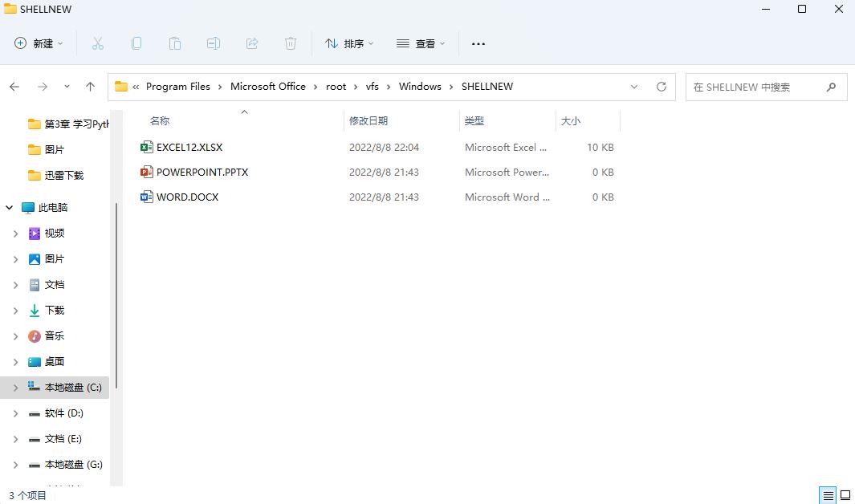
Task: Click the Delete trash can icon
Action: (291, 43)
